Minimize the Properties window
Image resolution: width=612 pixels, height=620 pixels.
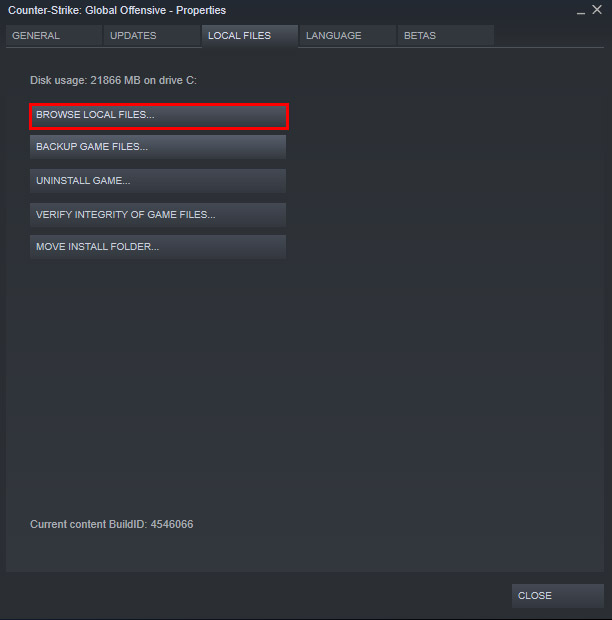click(x=580, y=11)
